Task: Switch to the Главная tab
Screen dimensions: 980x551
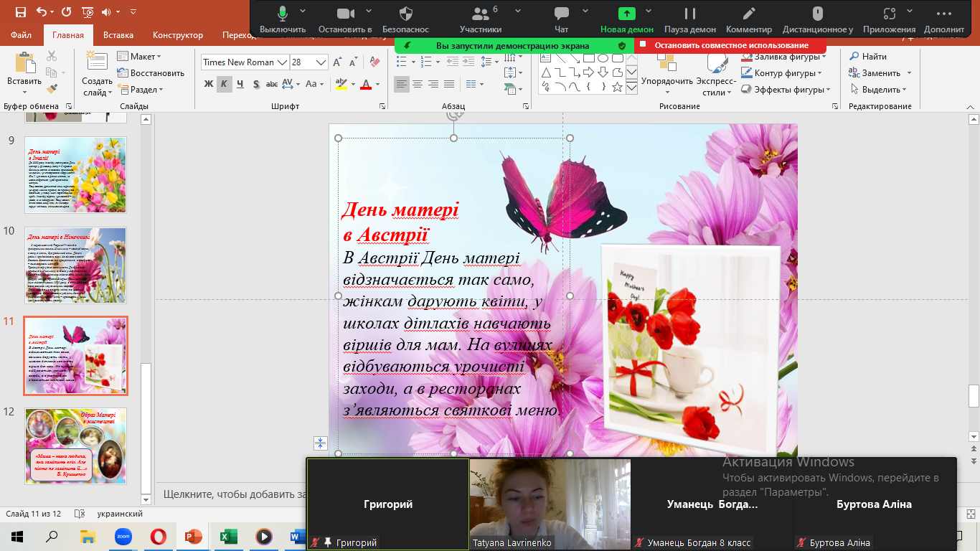Action: pyautogui.click(x=68, y=35)
